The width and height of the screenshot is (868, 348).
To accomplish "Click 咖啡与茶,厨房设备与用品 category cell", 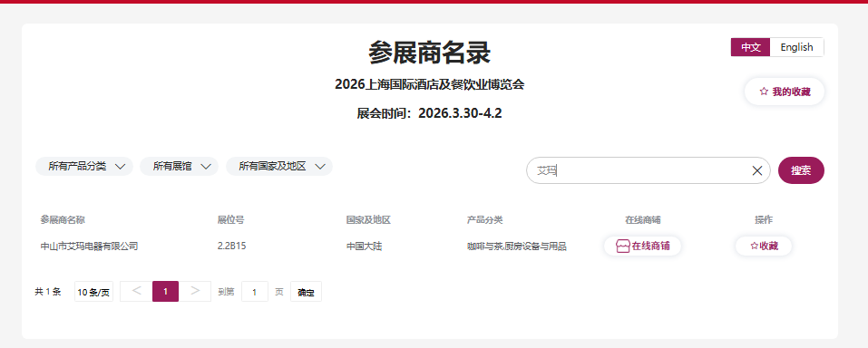I will [516, 246].
